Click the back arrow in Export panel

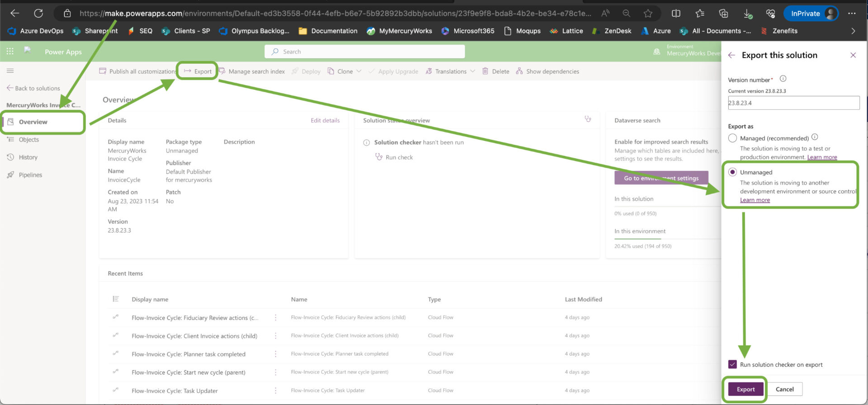click(731, 55)
